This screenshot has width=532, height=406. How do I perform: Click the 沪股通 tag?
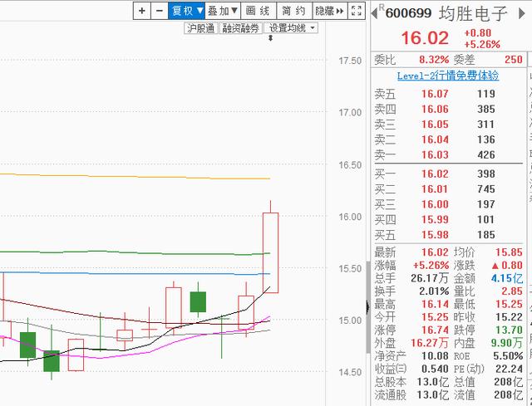pos(201,28)
